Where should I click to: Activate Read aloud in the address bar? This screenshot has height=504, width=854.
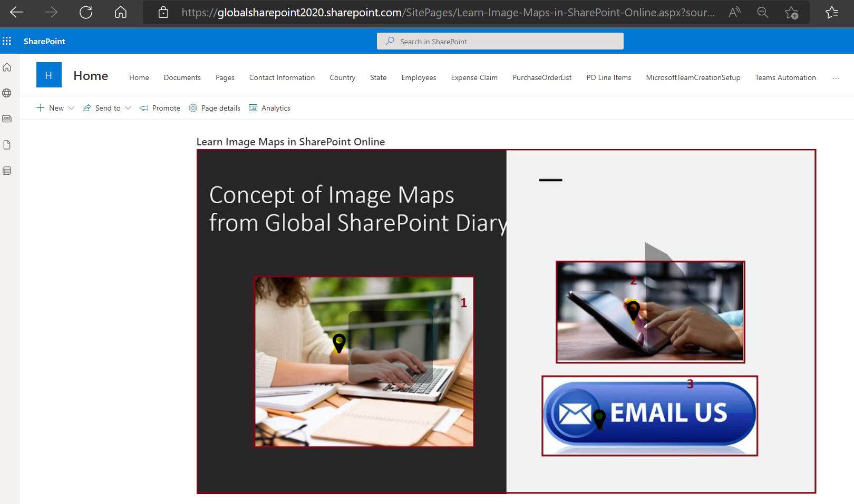tap(734, 12)
